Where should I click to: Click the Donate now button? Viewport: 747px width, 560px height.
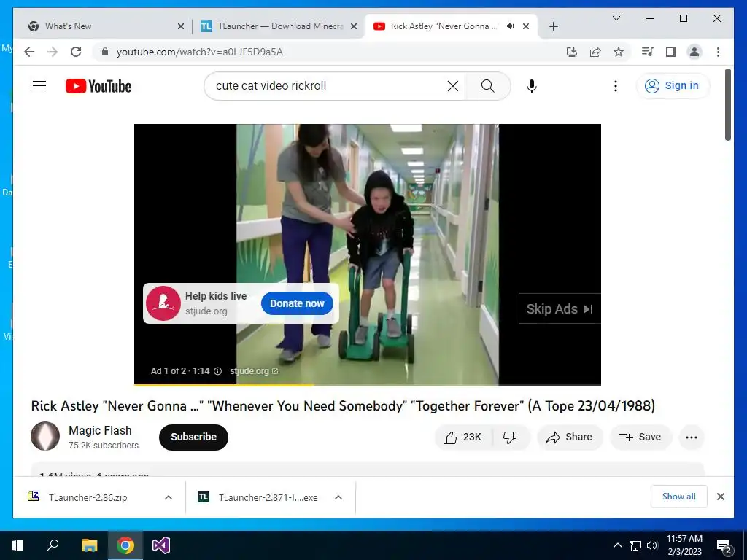[297, 303]
